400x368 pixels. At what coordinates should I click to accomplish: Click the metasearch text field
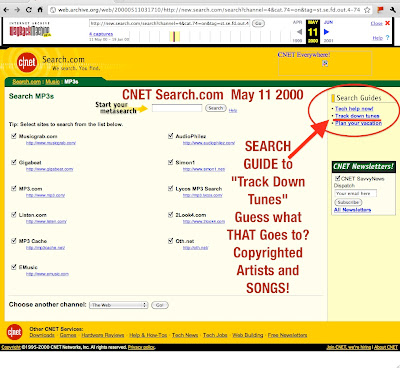coord(177,108)
